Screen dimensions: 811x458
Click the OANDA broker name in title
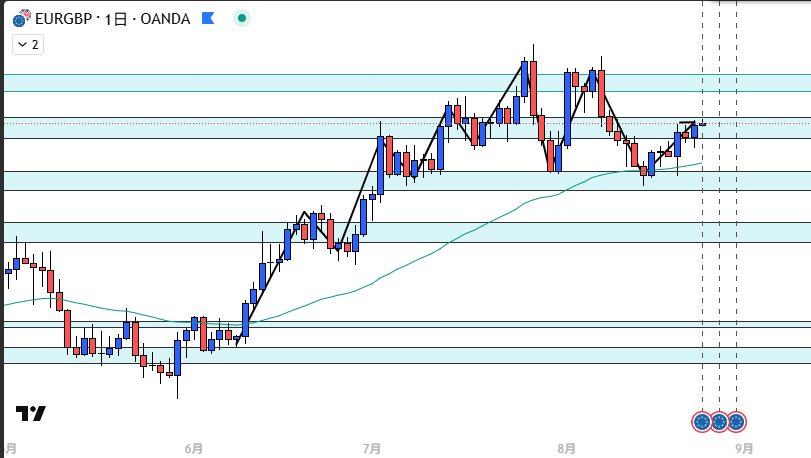[163, 19]
